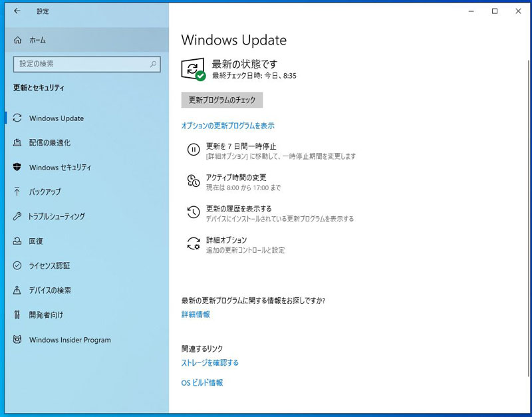The height and width of the screenshot is (417, 532).
Task: Click the 配信の最適化 icon in the sidebar
Action: (x=17, y=142)
